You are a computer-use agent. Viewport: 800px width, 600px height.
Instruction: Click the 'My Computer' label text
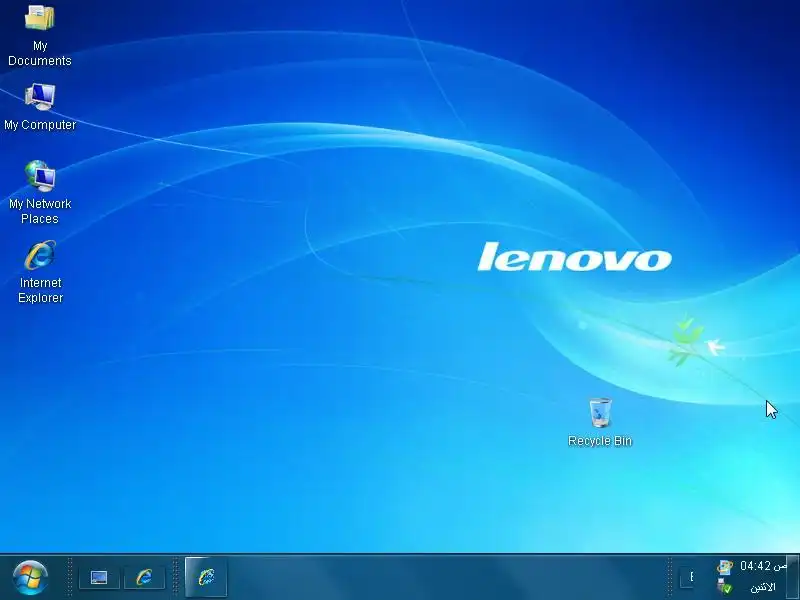click(x=40, y=124)
